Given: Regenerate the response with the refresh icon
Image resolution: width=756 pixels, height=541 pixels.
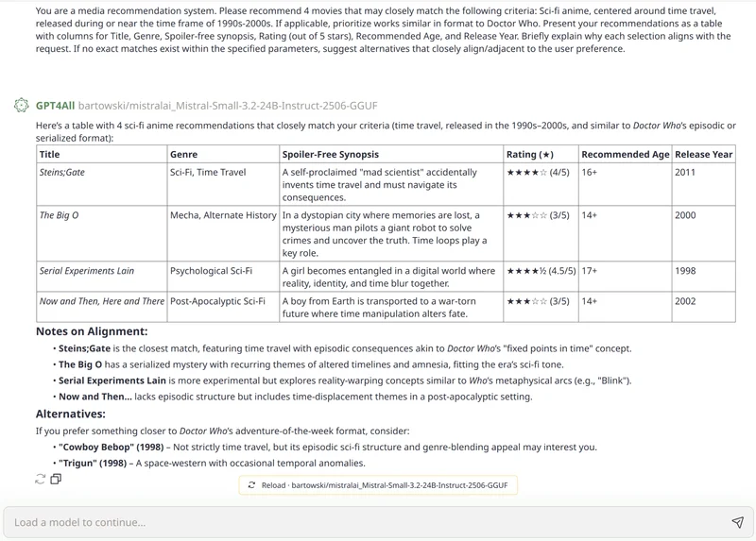Looking at the screenshot, I should [x=40, y=479].
